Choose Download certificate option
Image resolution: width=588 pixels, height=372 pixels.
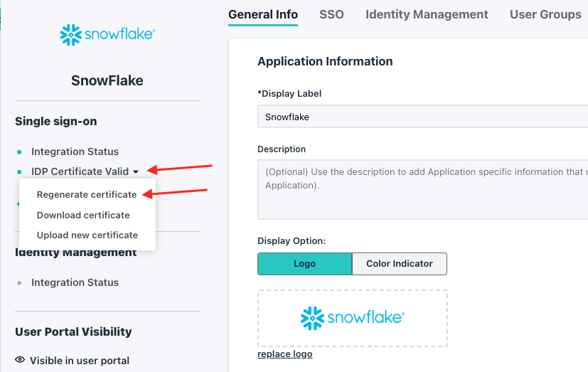[x=83, y=215]
